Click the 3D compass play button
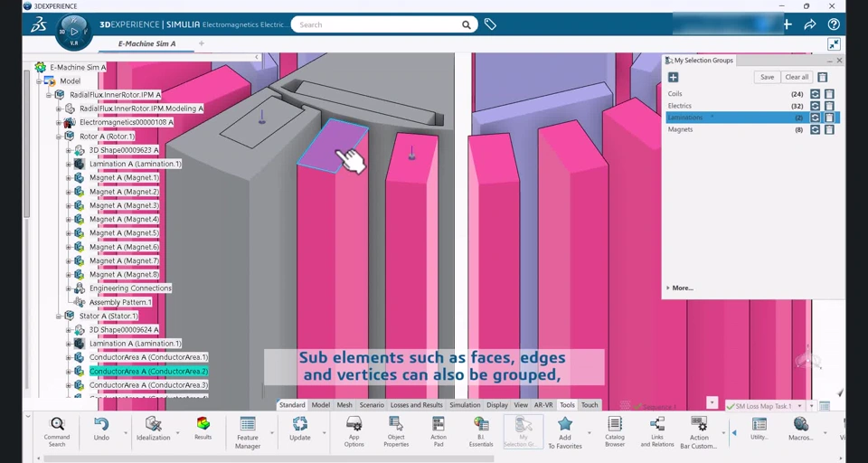This screenshot has width=868, height=463. (74, 32)
